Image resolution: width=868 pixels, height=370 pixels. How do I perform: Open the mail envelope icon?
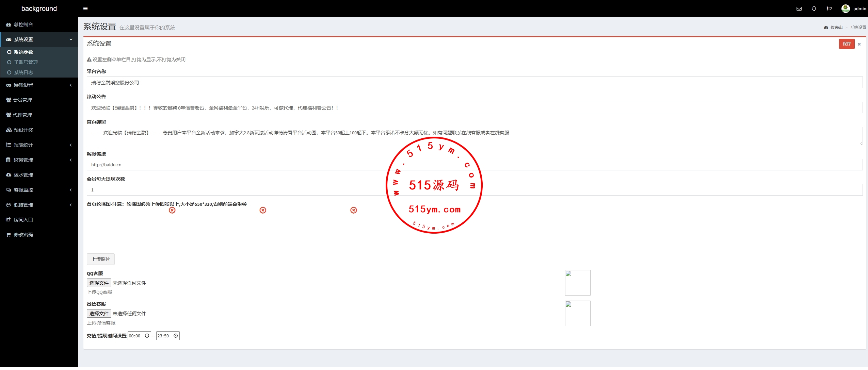(799, 9)
